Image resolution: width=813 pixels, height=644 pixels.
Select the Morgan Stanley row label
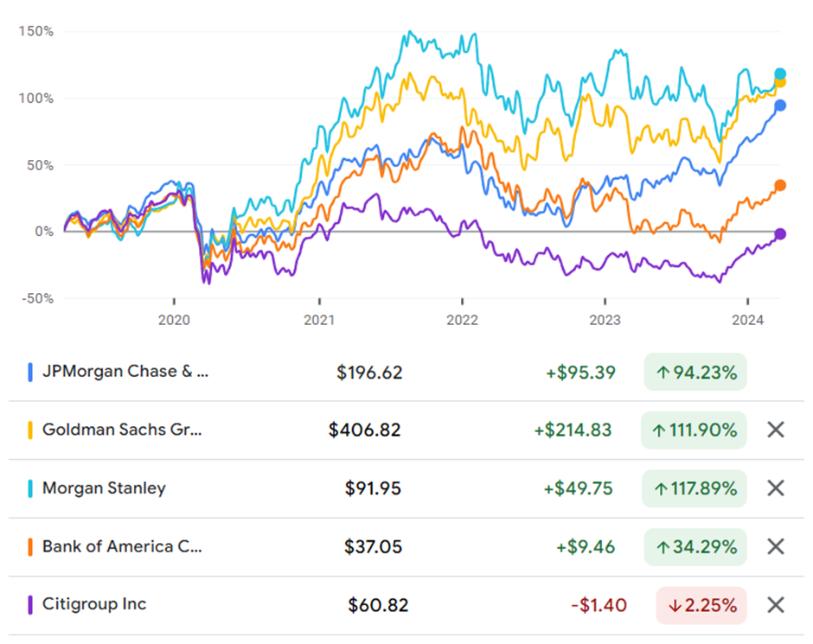point(104,488)
